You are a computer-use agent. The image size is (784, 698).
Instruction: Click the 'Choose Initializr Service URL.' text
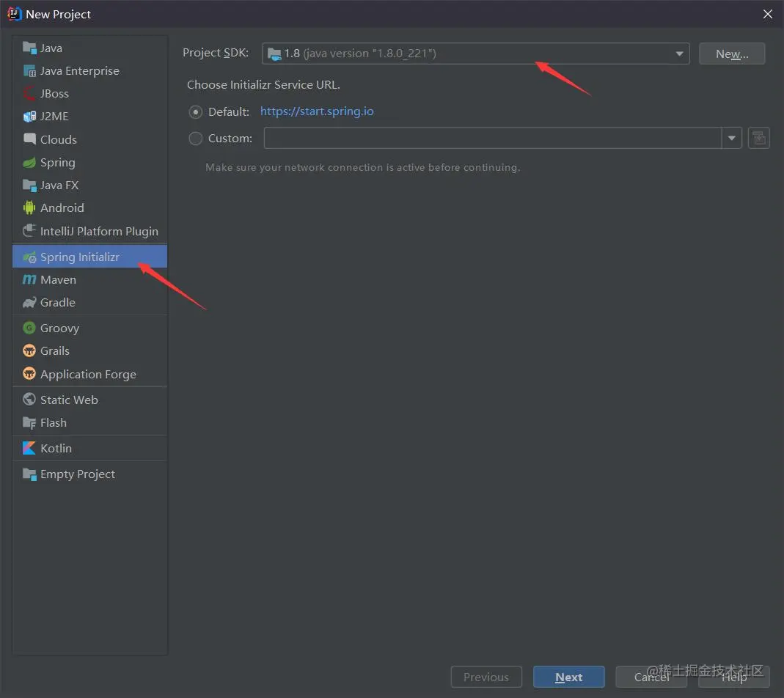[x=263, y=84]
